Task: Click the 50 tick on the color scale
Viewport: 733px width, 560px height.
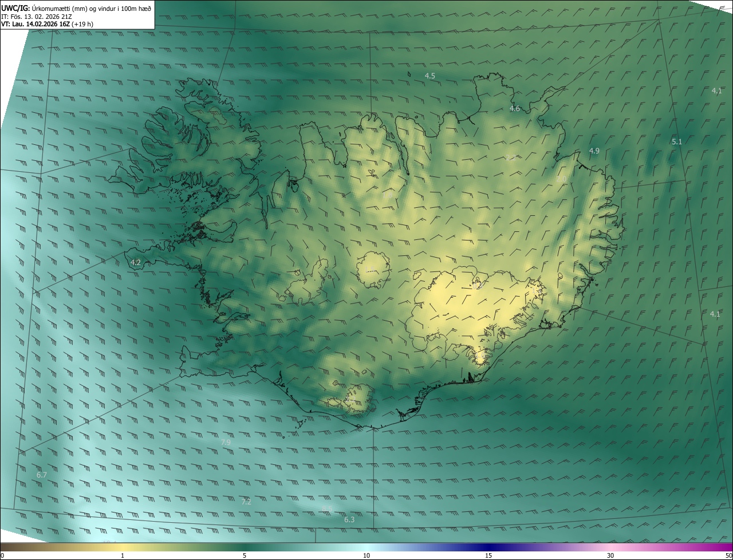Action: coord(728,555)
